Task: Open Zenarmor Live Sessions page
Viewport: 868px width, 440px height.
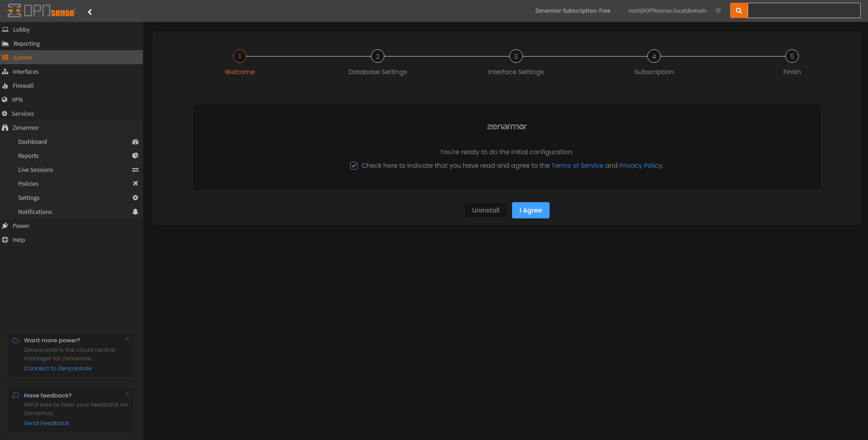Action: pyautogui.click(x=71, y=170)
